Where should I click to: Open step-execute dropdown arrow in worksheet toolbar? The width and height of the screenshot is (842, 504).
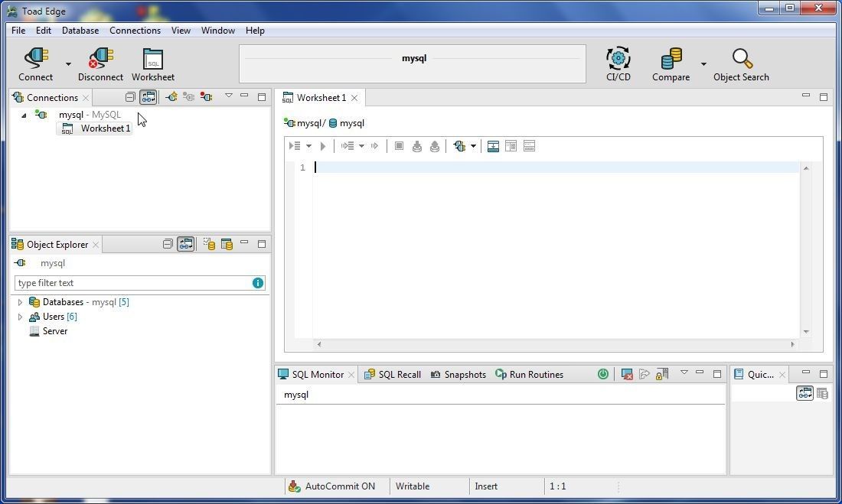pyautogui.click(x=361, y=146)
